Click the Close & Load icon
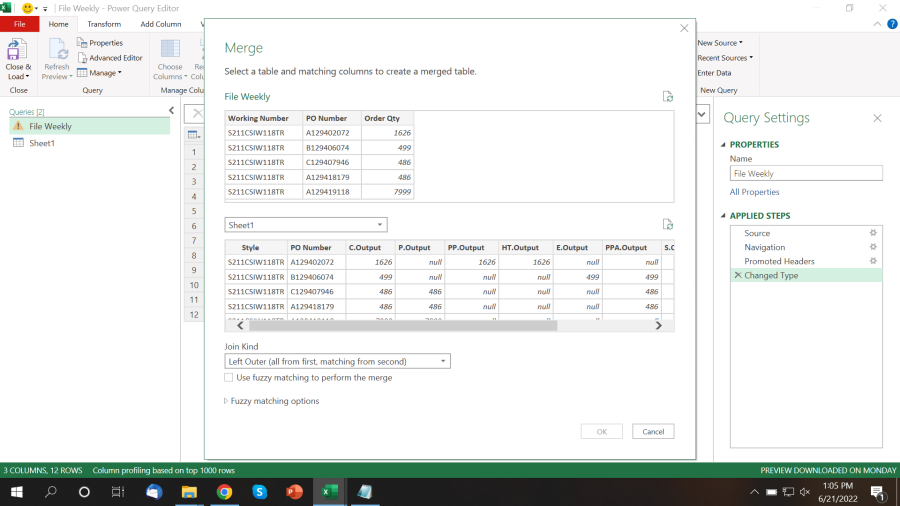This screenshot has width=900, height=506. (17, 50)
